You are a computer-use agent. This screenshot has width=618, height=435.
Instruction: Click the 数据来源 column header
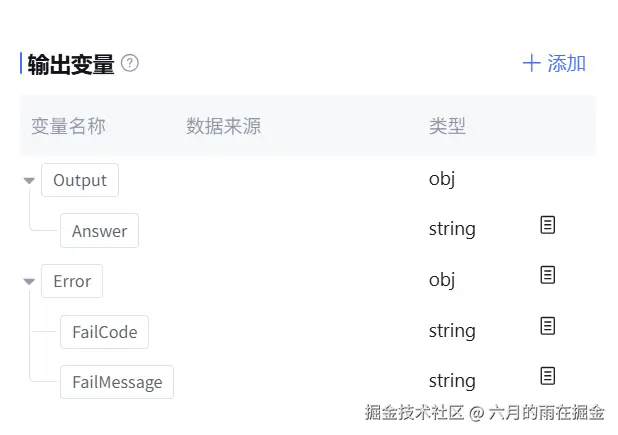click(223, 126)
